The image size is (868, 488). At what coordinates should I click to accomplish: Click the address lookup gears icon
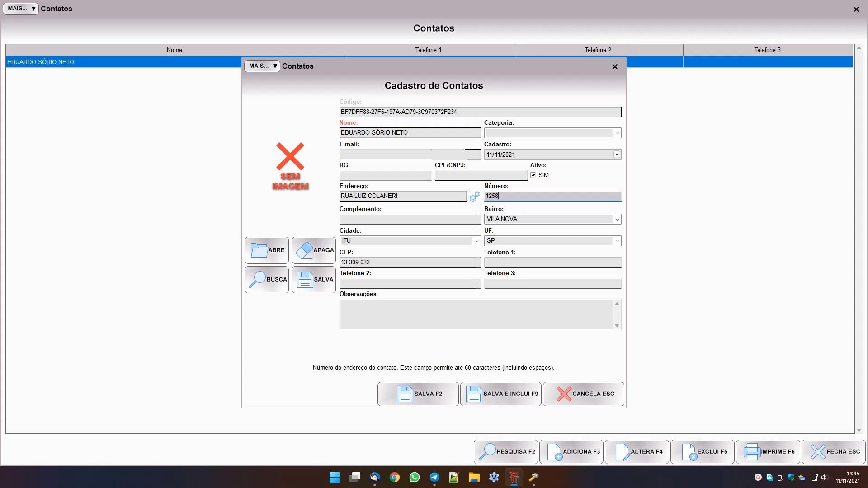coord(474,197)
